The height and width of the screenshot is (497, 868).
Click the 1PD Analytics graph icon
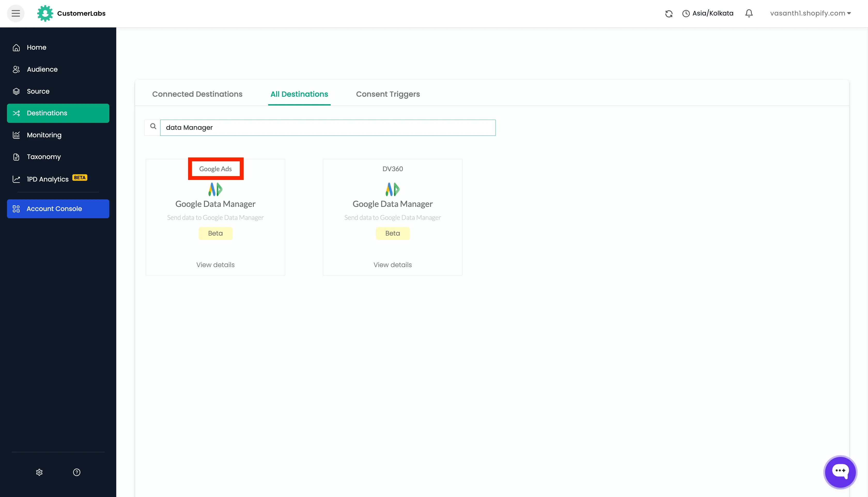(16, 179)
